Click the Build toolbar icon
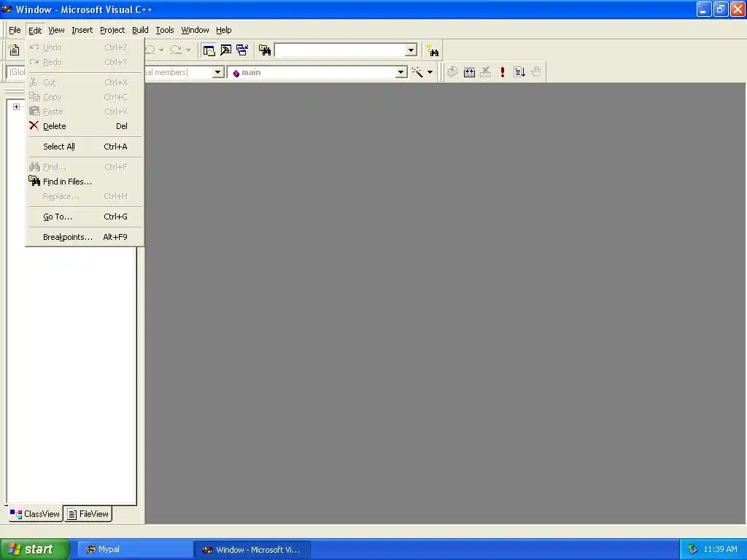This screenshot has width=747, height=560. pyautogui.click(x=469, y=72)
